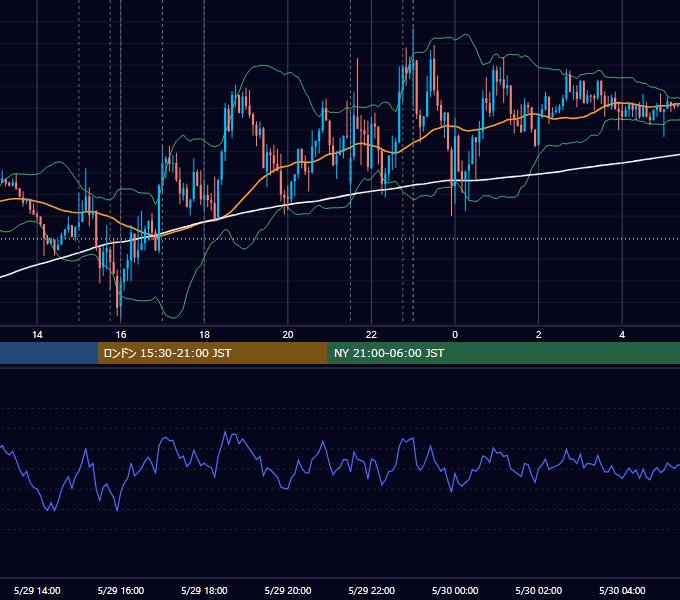This screenshot has width=680, height=600.
Task: Click the 5/29 14:00 date label
Action: tap(37, 590)
